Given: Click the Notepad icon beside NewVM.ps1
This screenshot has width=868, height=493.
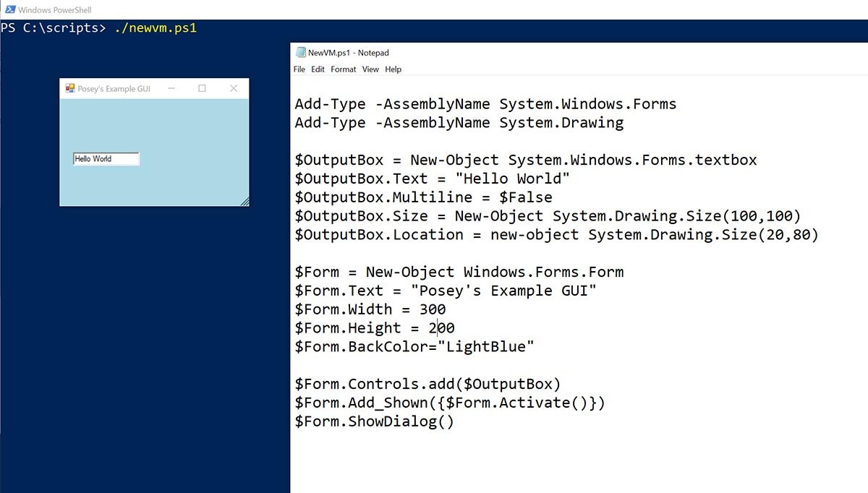Looking at the screenshot, I should point(301,53).
